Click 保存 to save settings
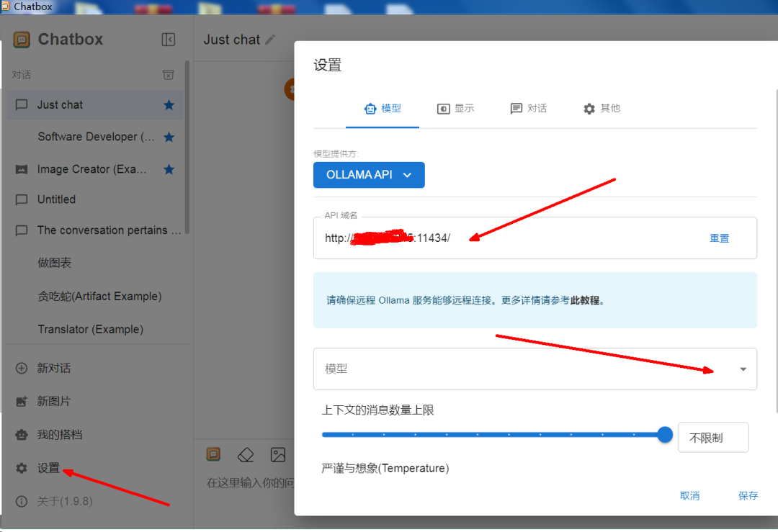778x532 pixels. [x=748, y=496]
